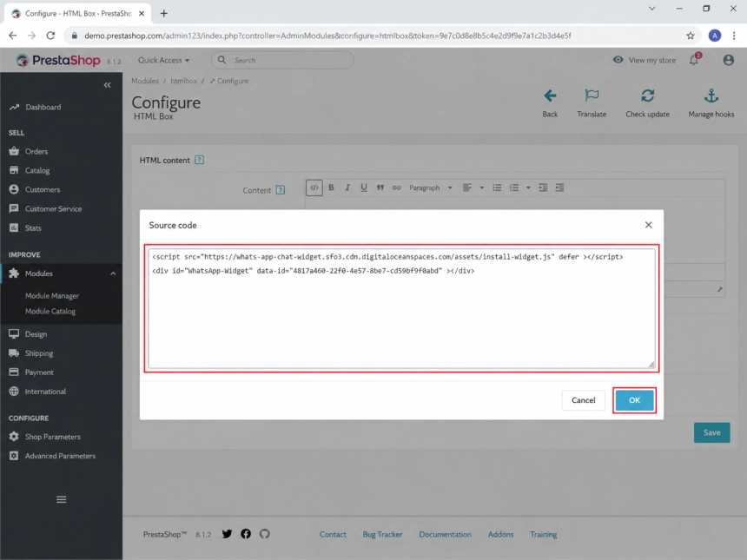
Task: Open help tooltip next to HTML content
Action: coord(199,160)
